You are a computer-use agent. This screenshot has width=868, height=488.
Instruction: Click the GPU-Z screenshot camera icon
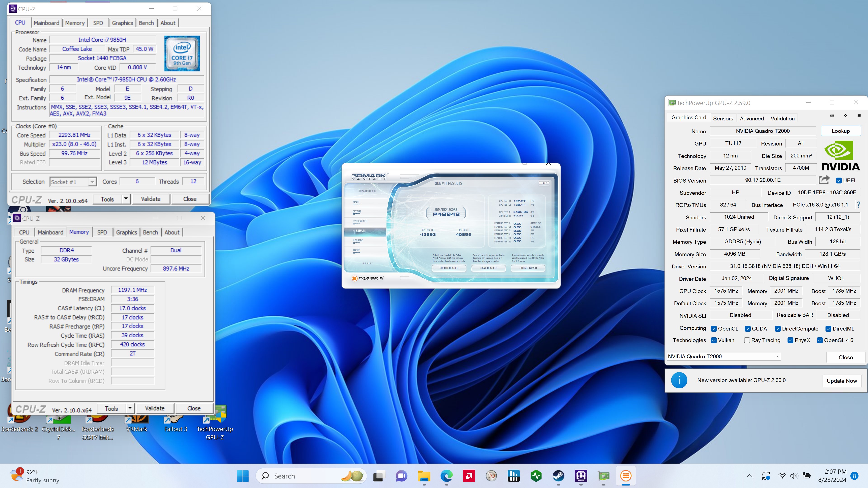(832, 115)
